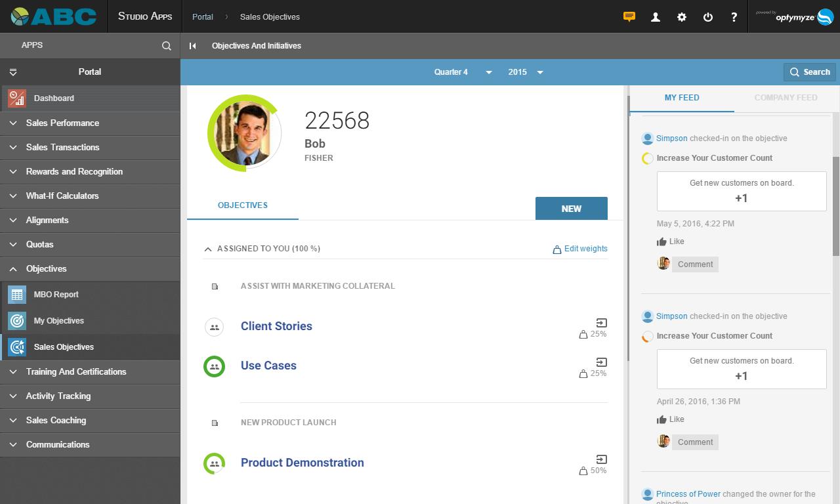
Task: Click the power logout icon
Action: [707, 17]
